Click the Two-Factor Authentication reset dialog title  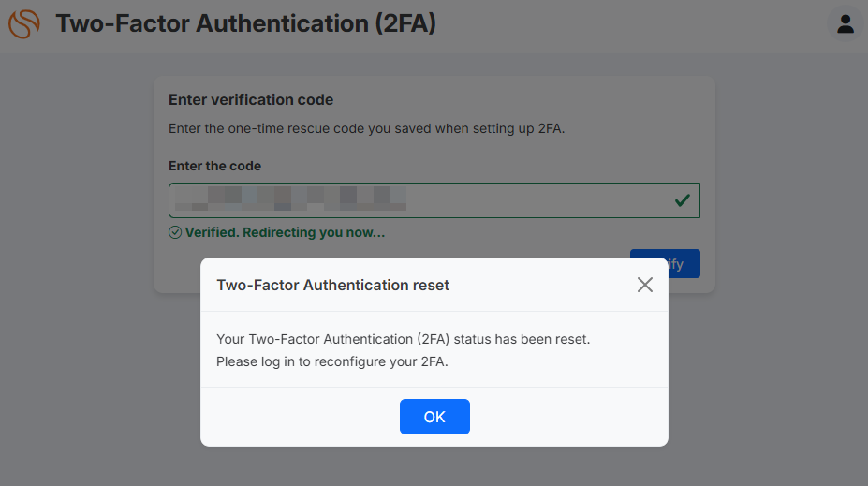click(332, 285)
